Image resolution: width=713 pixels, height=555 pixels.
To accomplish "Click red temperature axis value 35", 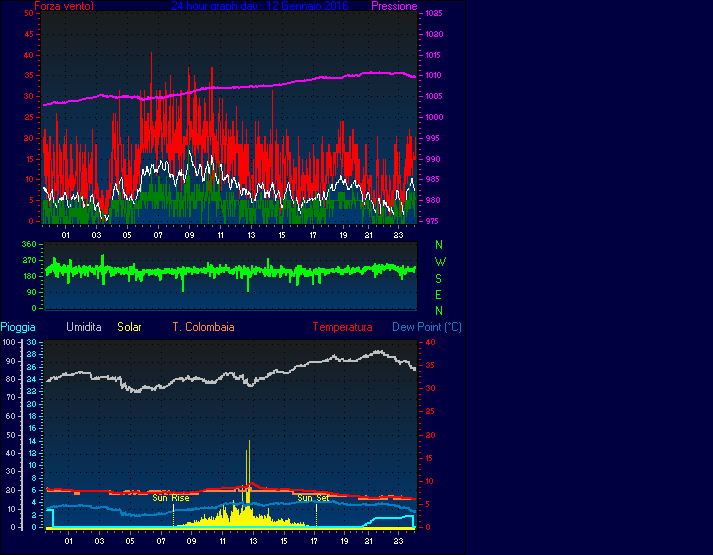I will [430, 365].
